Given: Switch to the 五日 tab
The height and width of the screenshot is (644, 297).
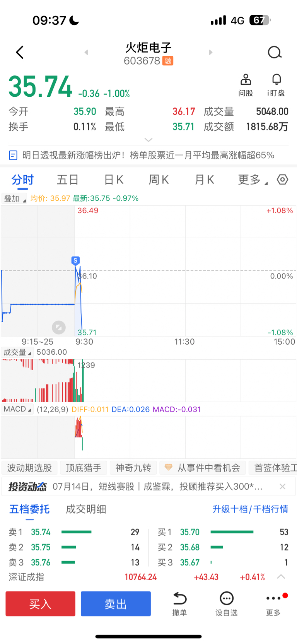Looking at the screenshot, I should 68,179.
